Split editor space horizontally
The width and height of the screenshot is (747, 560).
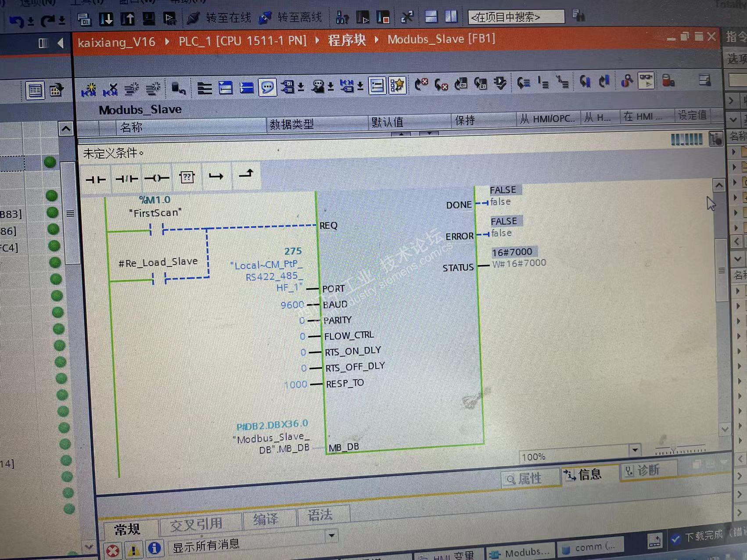pos(431,17)
